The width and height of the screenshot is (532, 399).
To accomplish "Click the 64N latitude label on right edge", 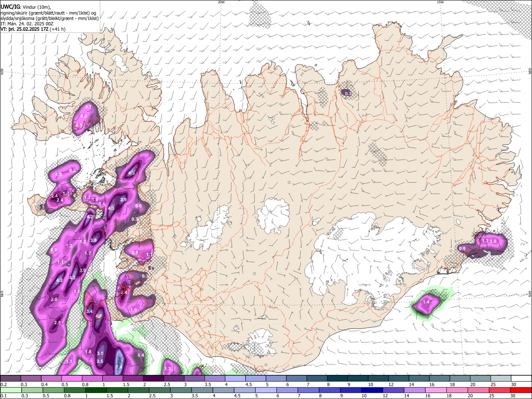I will pyautogui.click(x=530, y=294).
